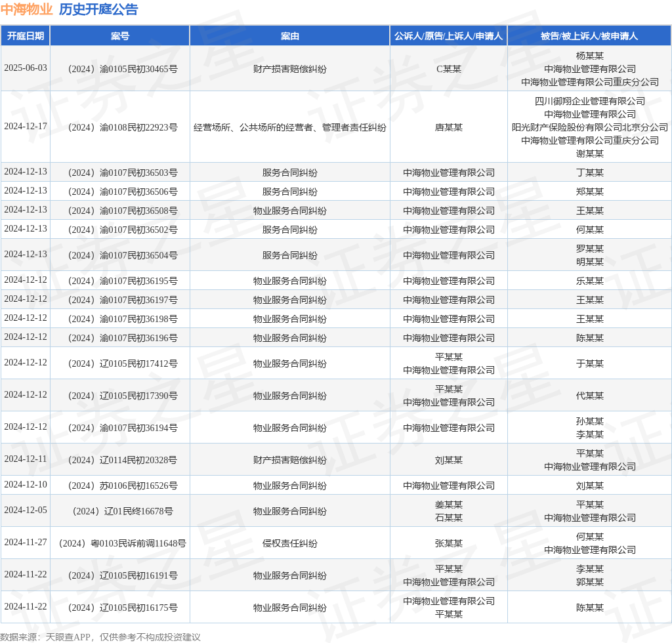The width and height of the screenshot is (672, 643).
Task: Click defendant 孙某某
Action: point(590,421)
